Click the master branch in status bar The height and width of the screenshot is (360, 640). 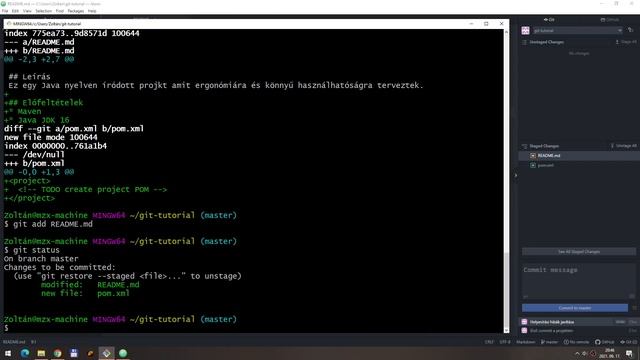click(549, 342)
